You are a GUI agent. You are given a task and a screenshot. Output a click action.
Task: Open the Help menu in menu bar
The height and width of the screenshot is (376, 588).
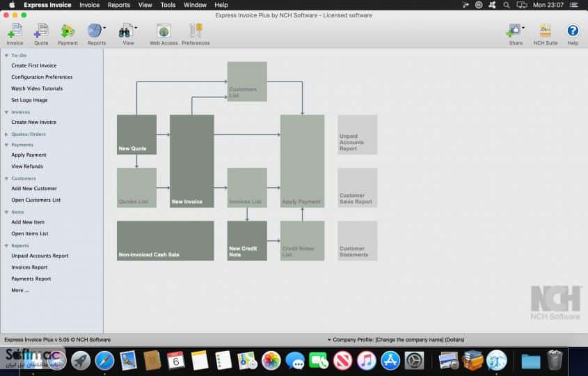click(x=221, y=5)
